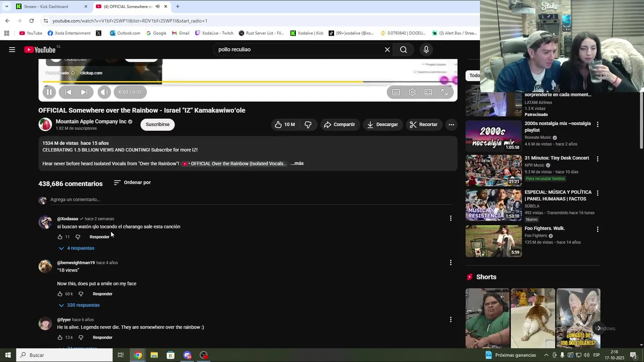Screen dimensions: 644x362
Task: Expand 330 respuestas replies
Action: click(79, 305)
